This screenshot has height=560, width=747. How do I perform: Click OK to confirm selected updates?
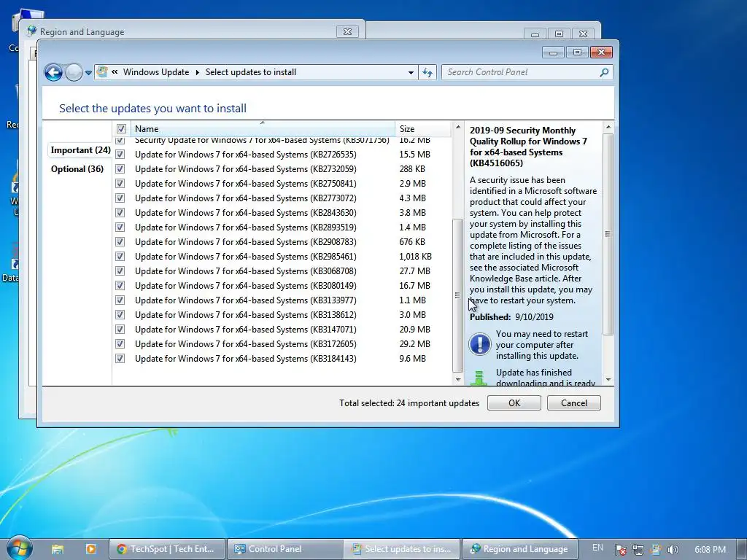coord(514,402)
